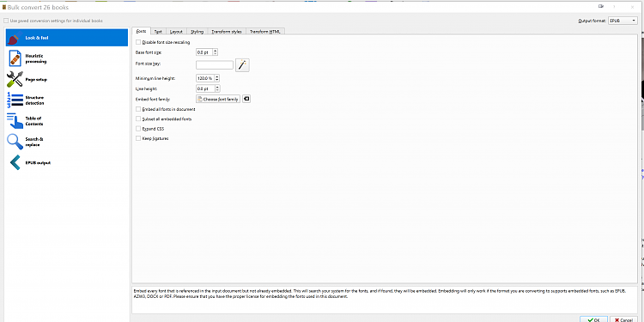This screenshot has width=644, height=322.
Task: Select the Look & feel brush icon
Action: click(15, 38)
